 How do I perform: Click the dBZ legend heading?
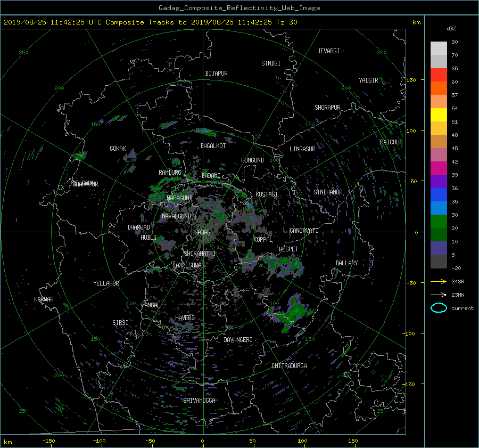[x=451, y=29]
